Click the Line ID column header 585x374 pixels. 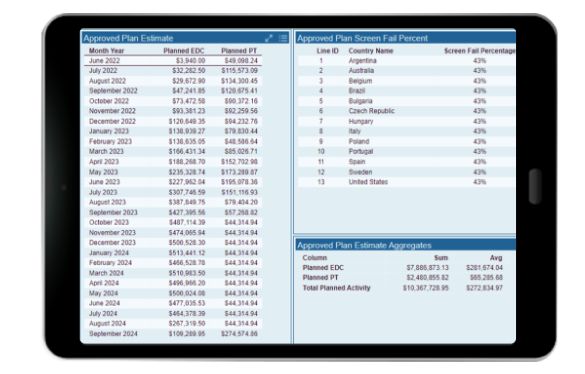tap(327, 51)
